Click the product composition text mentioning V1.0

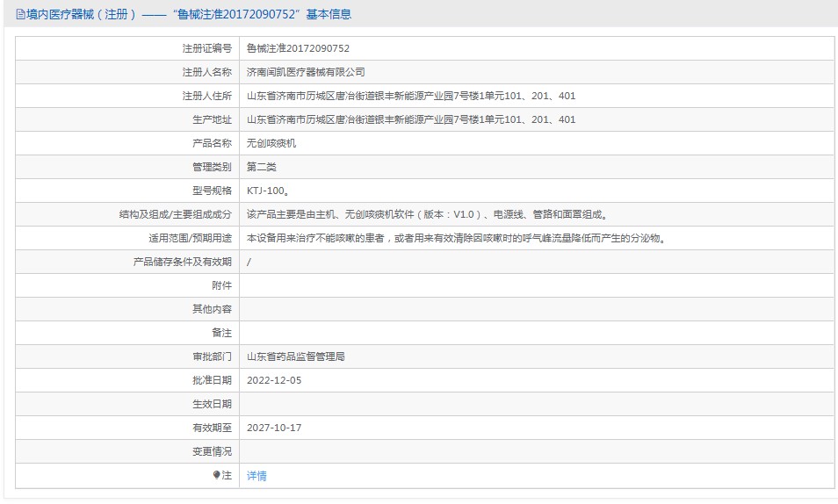[427, 215]
